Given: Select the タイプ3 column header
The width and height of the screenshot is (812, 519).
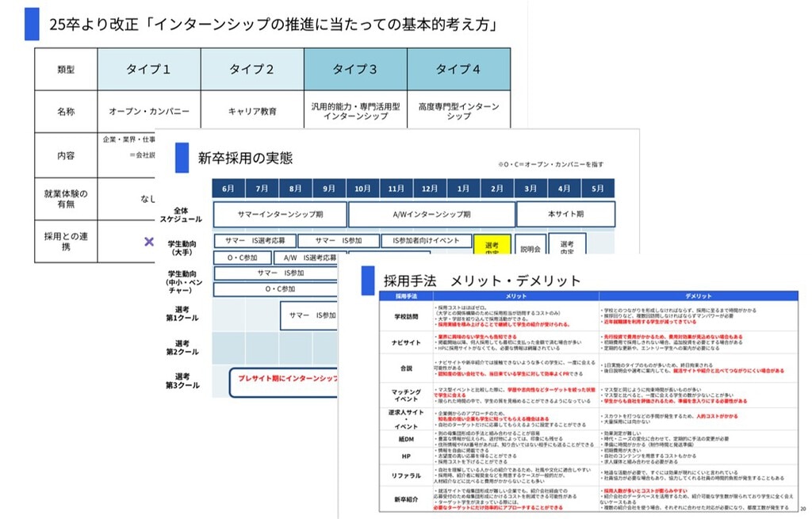Looking at the screenshot, I should [x=354, y=69].
